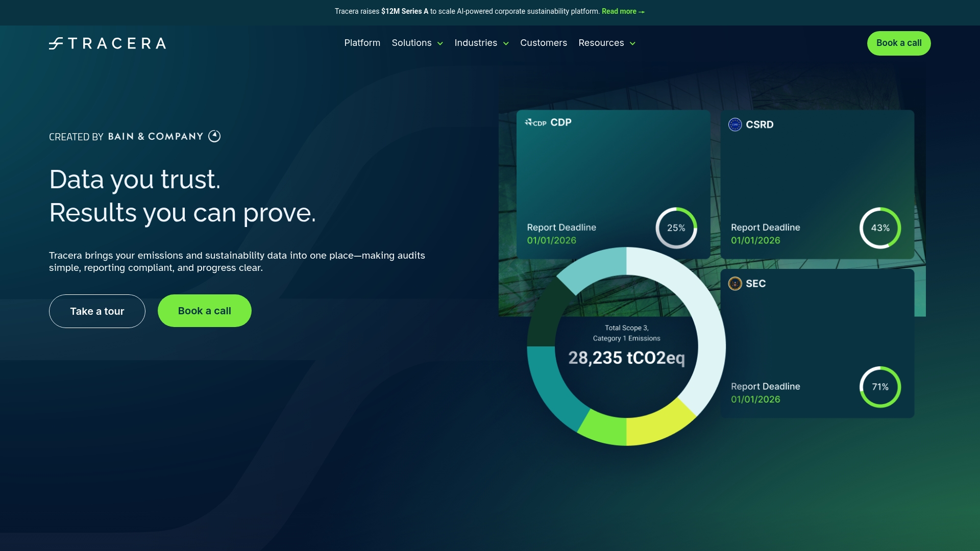
Task: Click the green Book a call hero button
Action: [x=204, y=310]
